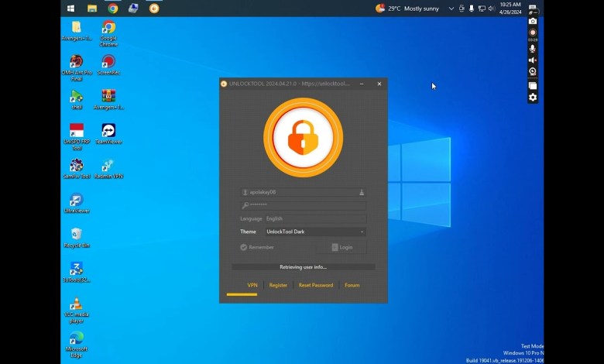The width and height of the screenshot is (604, 364).
Task: Launch Chrome from the taskbar
Action: pos(113,9)
